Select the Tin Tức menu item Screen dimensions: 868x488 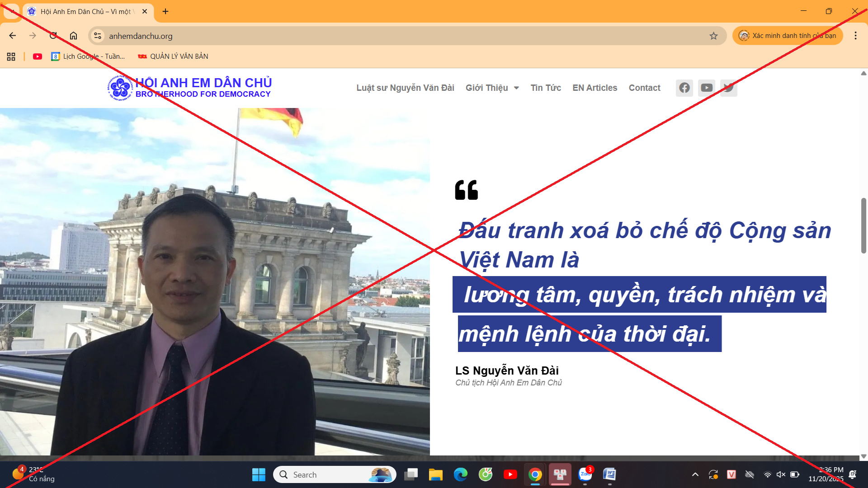[x=546, y=88]
